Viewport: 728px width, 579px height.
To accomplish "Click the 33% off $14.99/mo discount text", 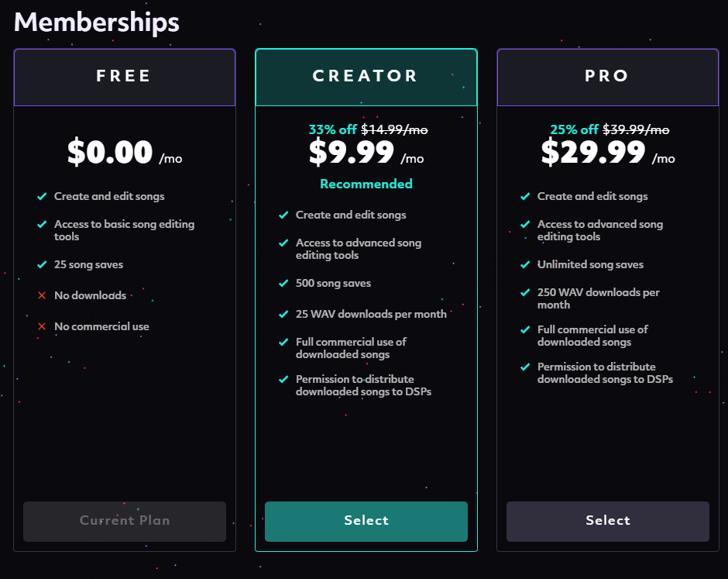I will (368, 129).
